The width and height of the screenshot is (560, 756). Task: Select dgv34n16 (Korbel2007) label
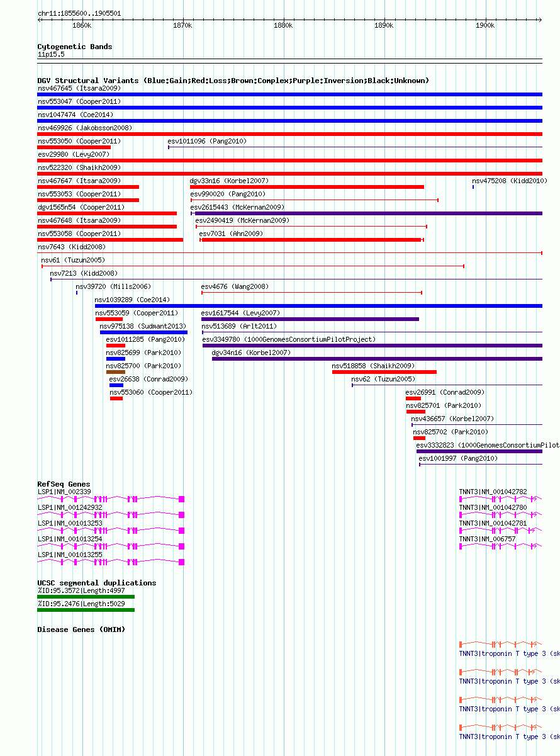pos(251,353)
